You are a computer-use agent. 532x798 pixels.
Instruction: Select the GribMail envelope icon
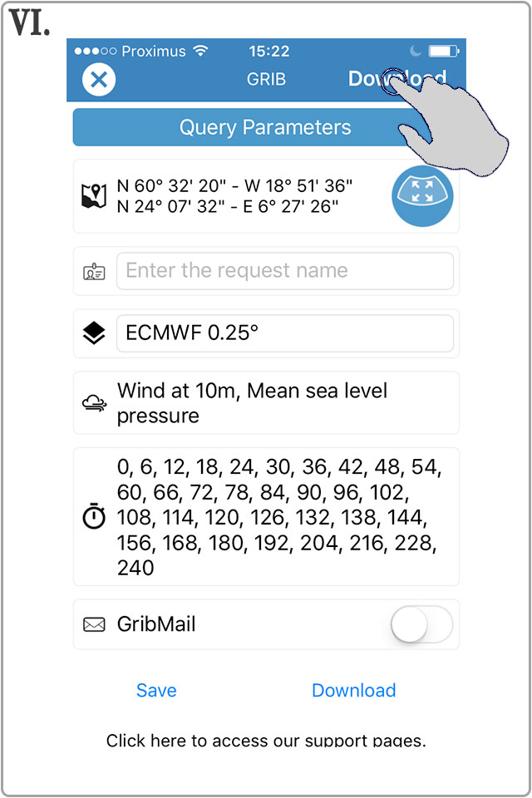pos(94,624)
